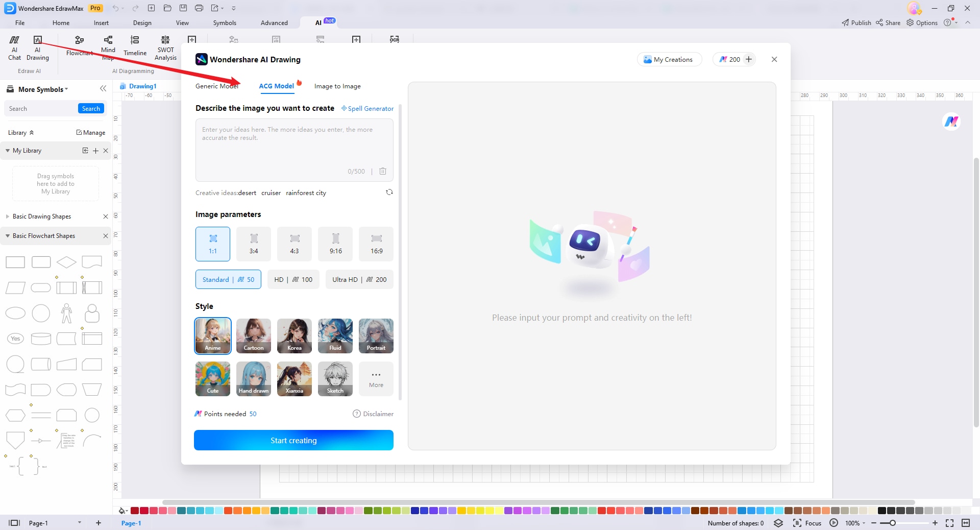
Task: Select the Generic Model tab
Action: coord(217,86)
